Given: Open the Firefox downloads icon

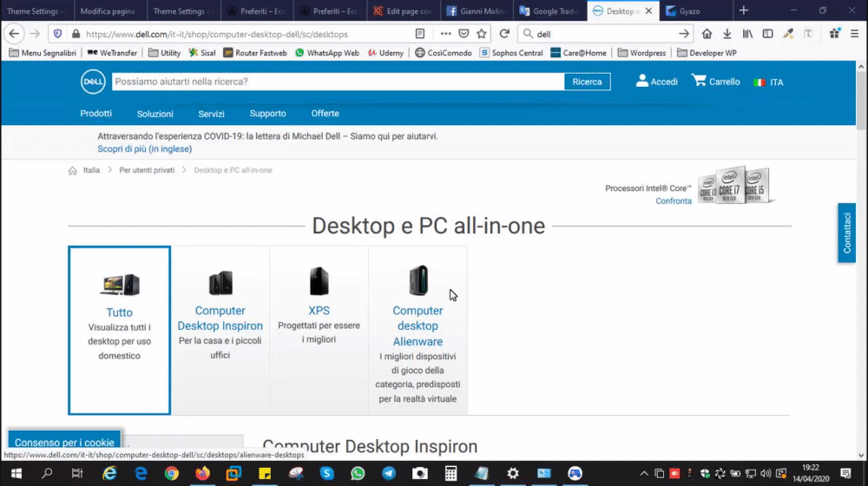Looking at the screenshot, I should (727, 34).
